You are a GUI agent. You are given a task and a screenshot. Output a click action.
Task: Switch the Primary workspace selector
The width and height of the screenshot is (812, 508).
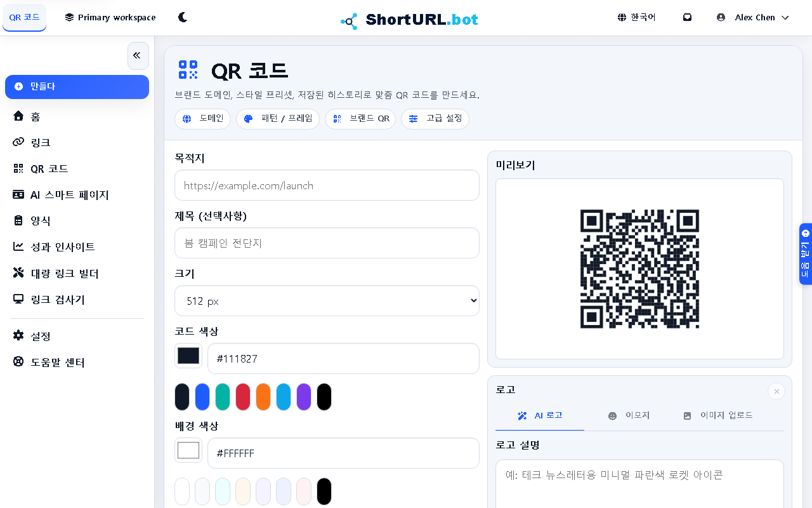[x=110, y=17]
